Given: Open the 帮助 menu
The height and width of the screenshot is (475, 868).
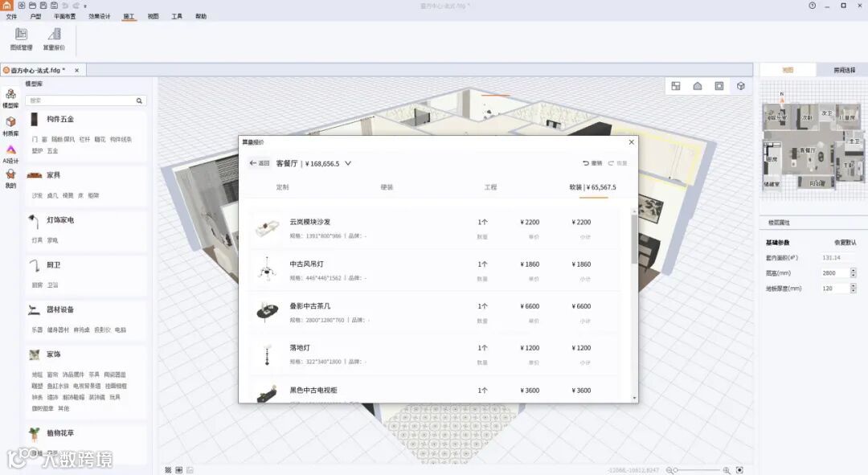Looking at the screenshot, I should [x=201, y=17].
